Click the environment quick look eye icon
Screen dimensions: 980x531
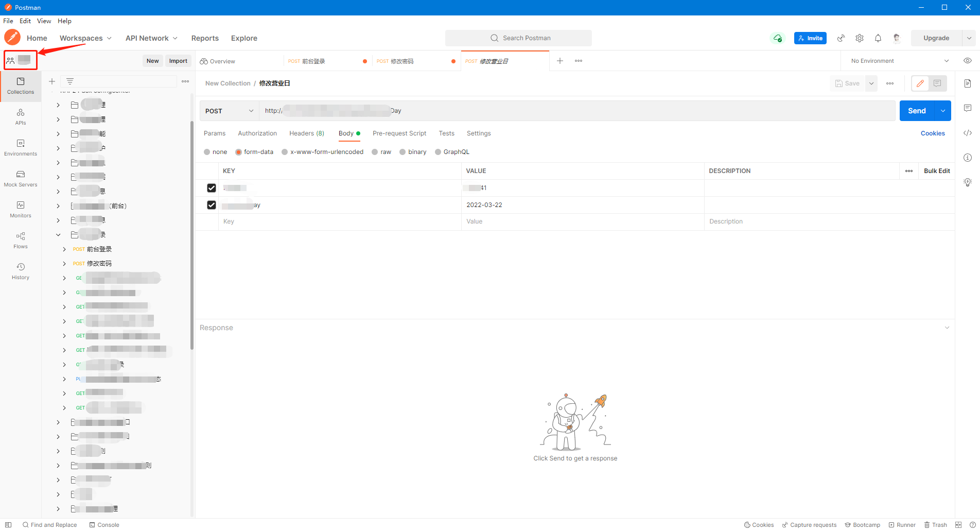[968, 61]
